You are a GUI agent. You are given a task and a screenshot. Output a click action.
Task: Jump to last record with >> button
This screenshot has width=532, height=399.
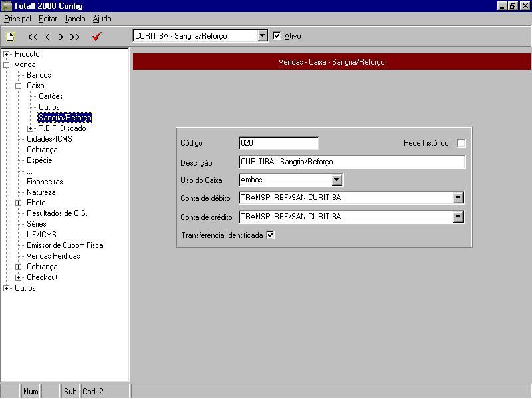(75, 37)
